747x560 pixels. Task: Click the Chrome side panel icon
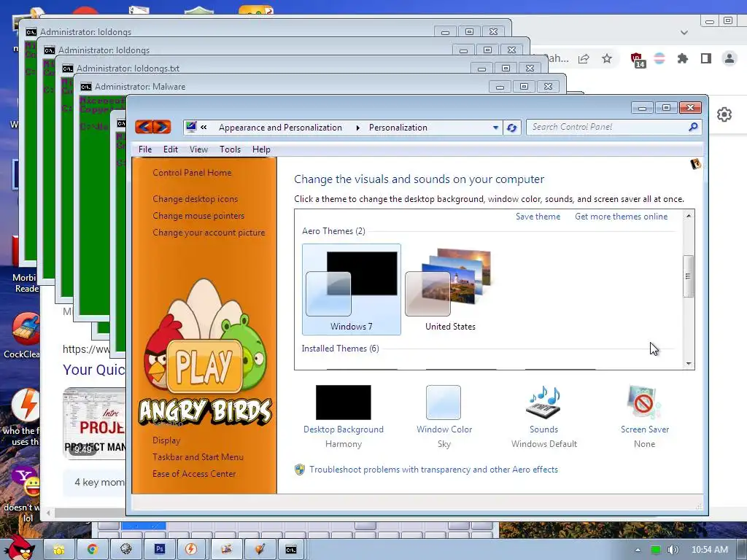(x=706, y=58)
